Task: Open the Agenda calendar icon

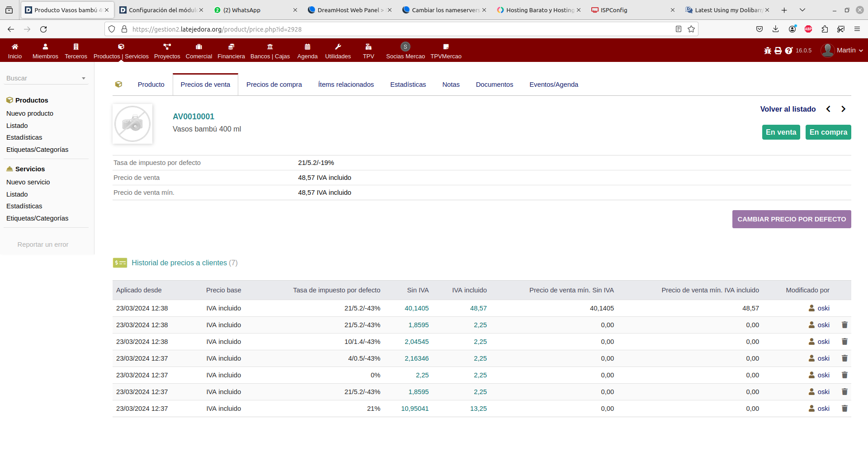Action: point(307,47)
